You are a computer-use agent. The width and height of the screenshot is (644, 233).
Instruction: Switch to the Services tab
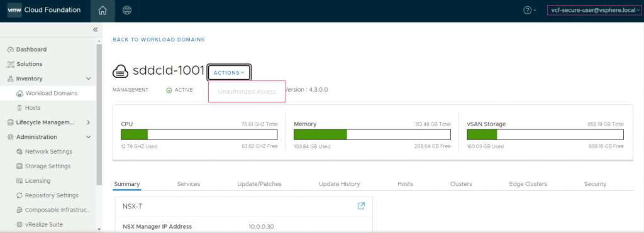[x=189, y=184]
